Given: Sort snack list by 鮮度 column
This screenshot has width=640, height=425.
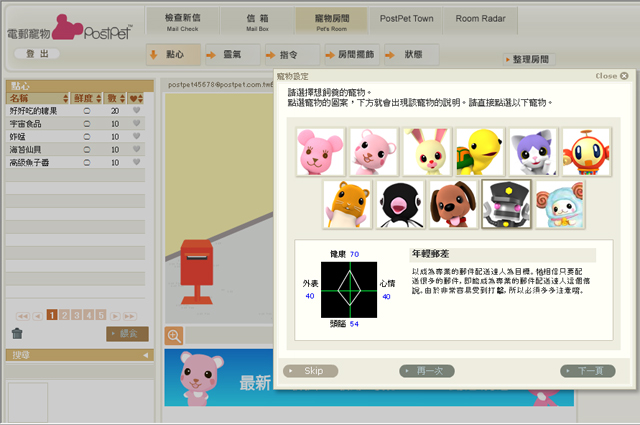Looking at the screenshot, I should point(87,98).
